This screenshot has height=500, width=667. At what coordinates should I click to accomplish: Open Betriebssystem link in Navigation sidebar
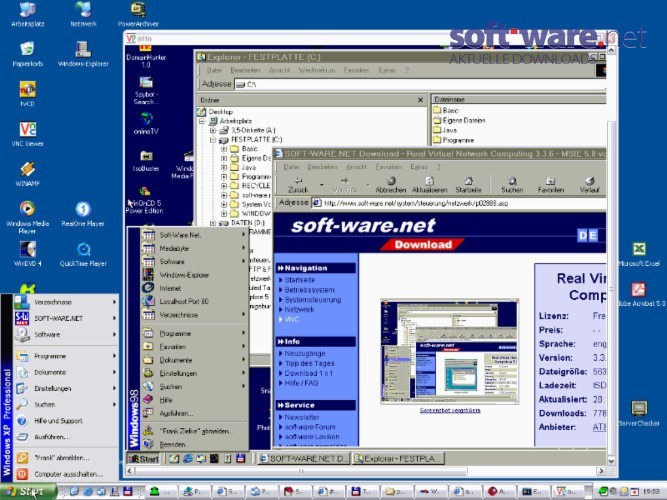(309, 290)
